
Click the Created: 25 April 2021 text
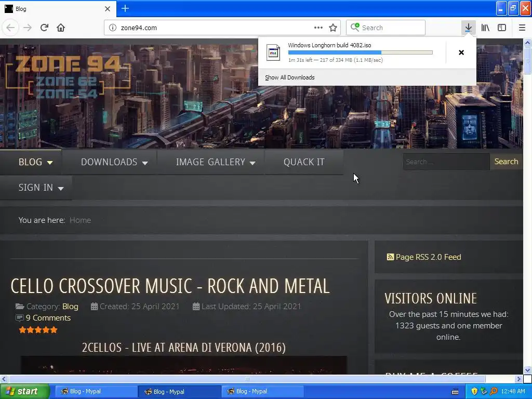pyautogui.click(x=139, y=307)
